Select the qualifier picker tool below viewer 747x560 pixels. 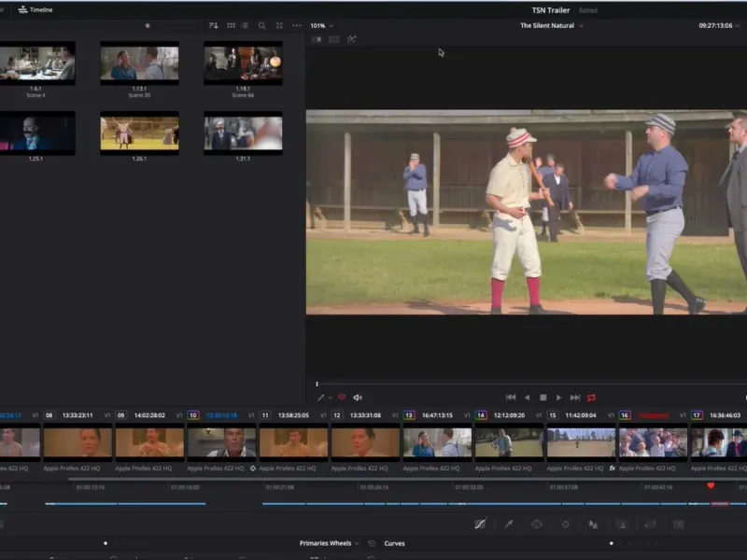tap(320, 398)
